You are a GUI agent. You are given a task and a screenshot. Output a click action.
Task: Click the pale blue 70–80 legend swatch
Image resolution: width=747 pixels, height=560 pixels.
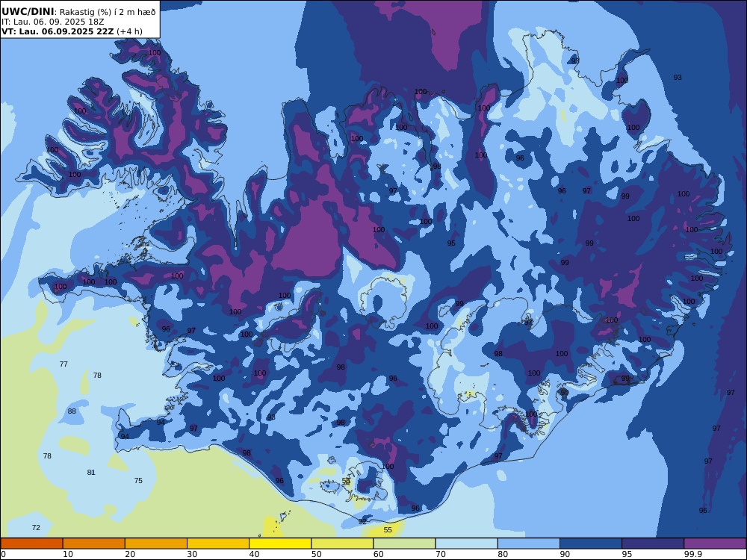click(x=467, y=544)
